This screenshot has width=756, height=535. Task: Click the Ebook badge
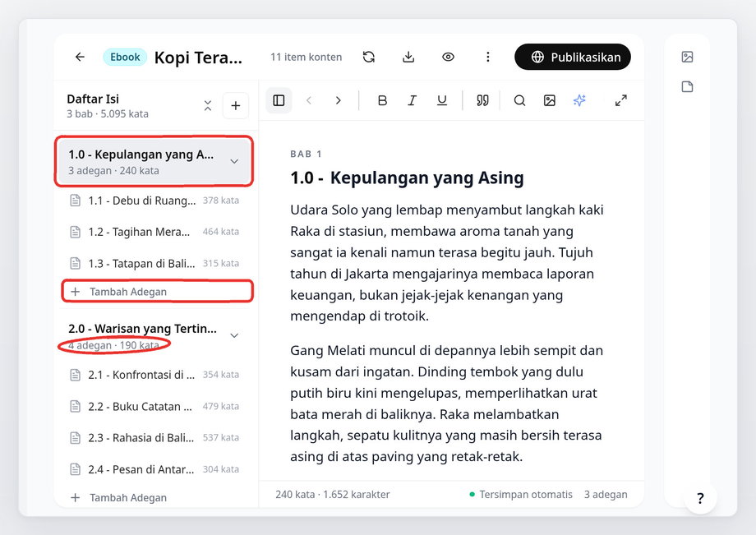(125, 57)
